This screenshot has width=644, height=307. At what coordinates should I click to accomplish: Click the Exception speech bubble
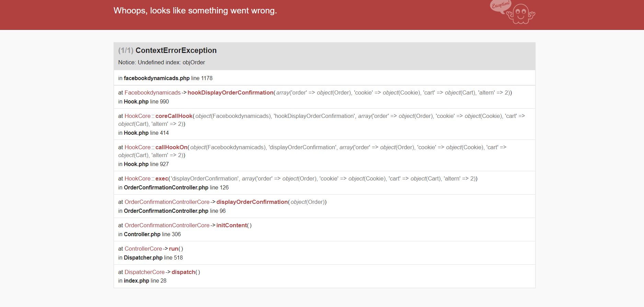(501, 6)
